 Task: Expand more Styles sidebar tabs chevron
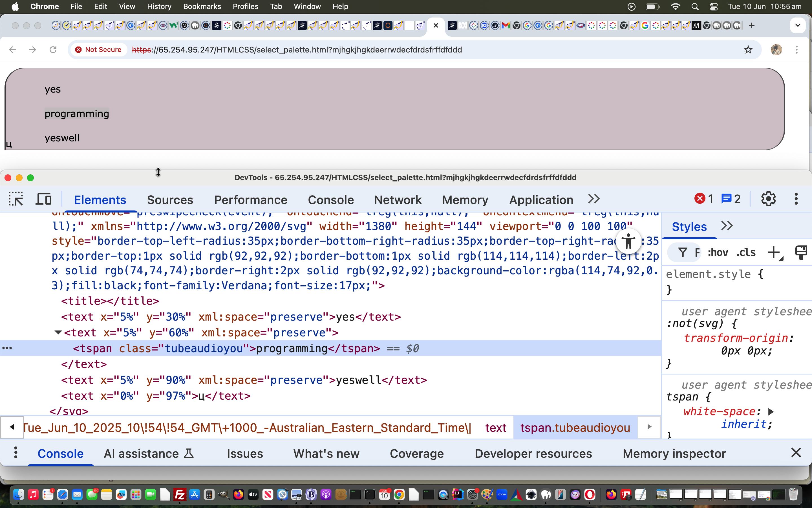point(727,226)
